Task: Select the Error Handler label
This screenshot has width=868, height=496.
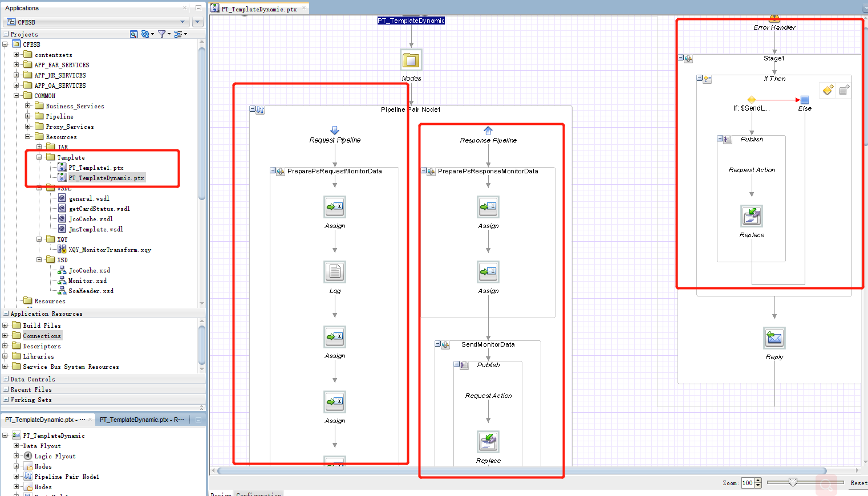Action: pos(774,27)
